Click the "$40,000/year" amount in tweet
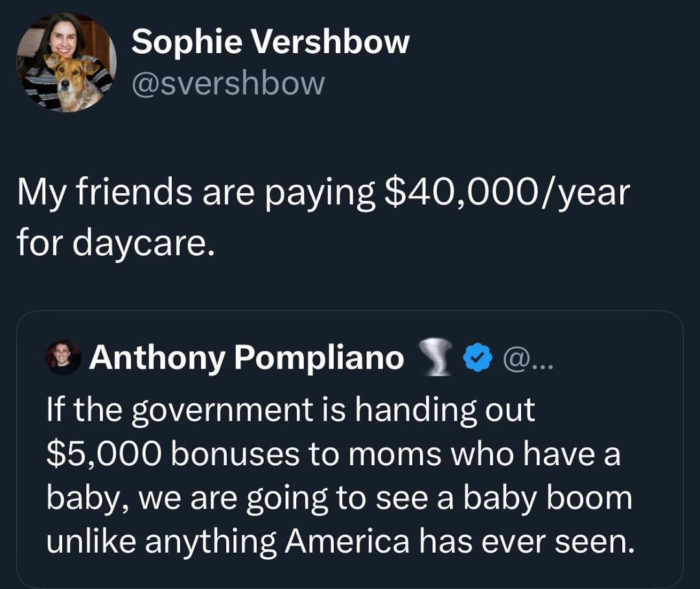The height and width of the screenshot is (589, 700). pos(507,193)
